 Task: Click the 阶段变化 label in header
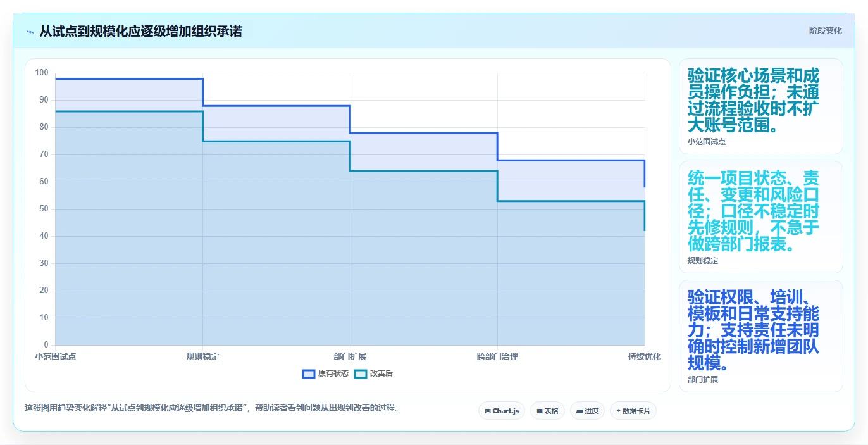(x=825, y=30)
